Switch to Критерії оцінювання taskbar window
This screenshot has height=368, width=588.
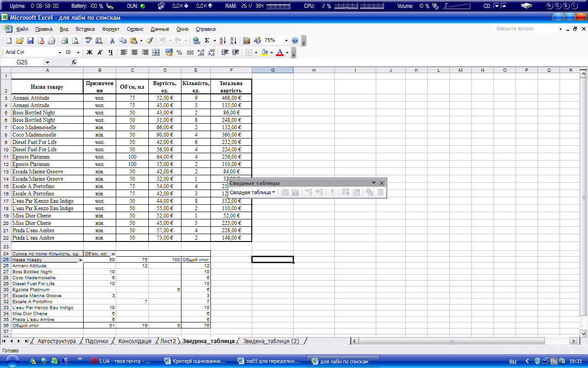coord(196,362)
